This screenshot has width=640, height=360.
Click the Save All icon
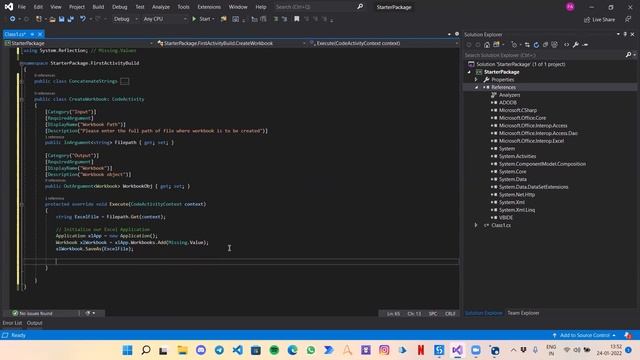pos(71,19)
